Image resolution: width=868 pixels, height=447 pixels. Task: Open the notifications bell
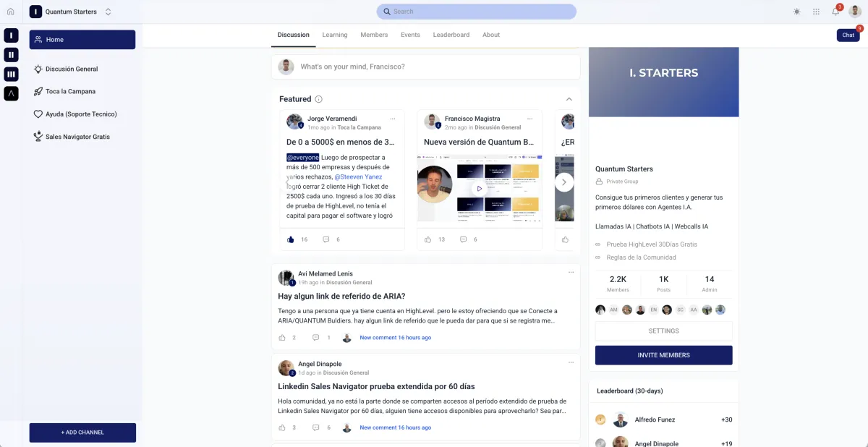tap(835, 12)
